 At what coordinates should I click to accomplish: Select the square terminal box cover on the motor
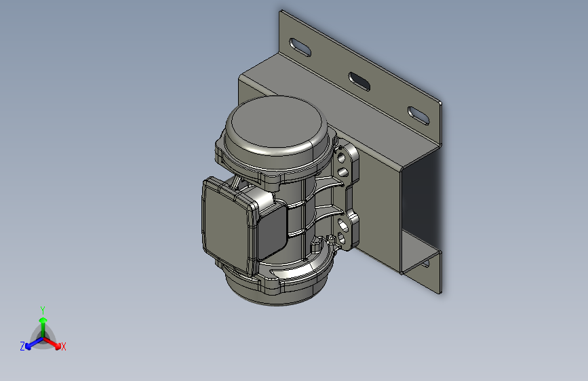(226, 227)
